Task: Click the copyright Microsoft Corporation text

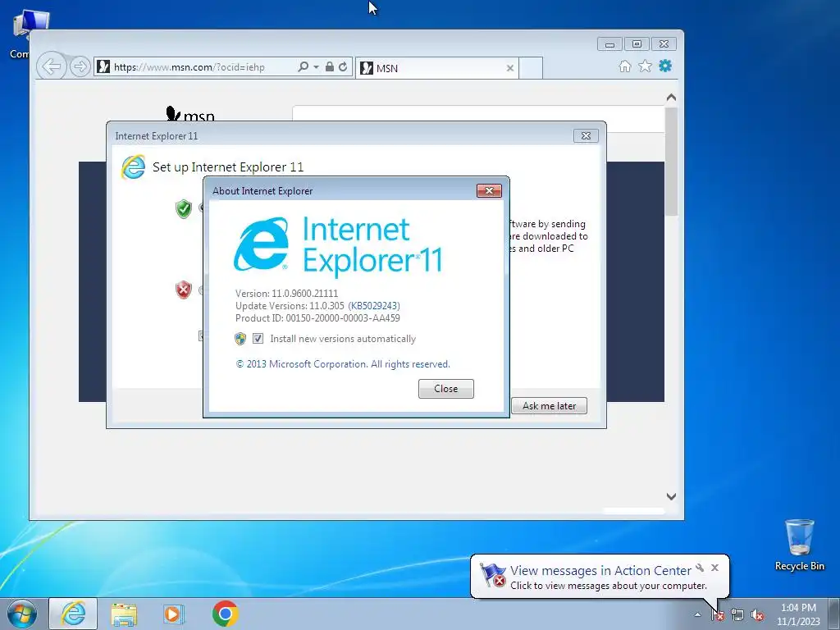Action: pos(343,364)
